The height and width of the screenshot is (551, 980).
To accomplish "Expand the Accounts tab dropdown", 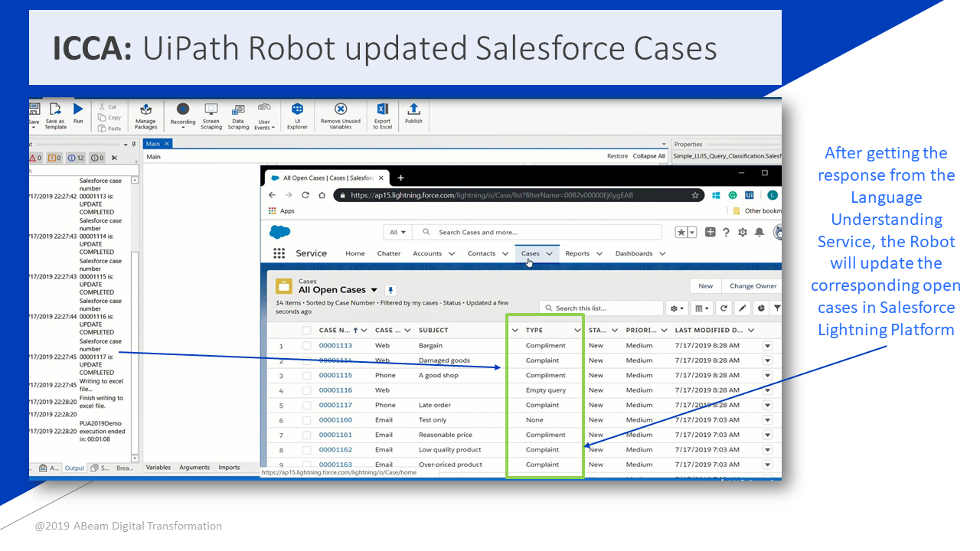I will click(x=452, y=253).
